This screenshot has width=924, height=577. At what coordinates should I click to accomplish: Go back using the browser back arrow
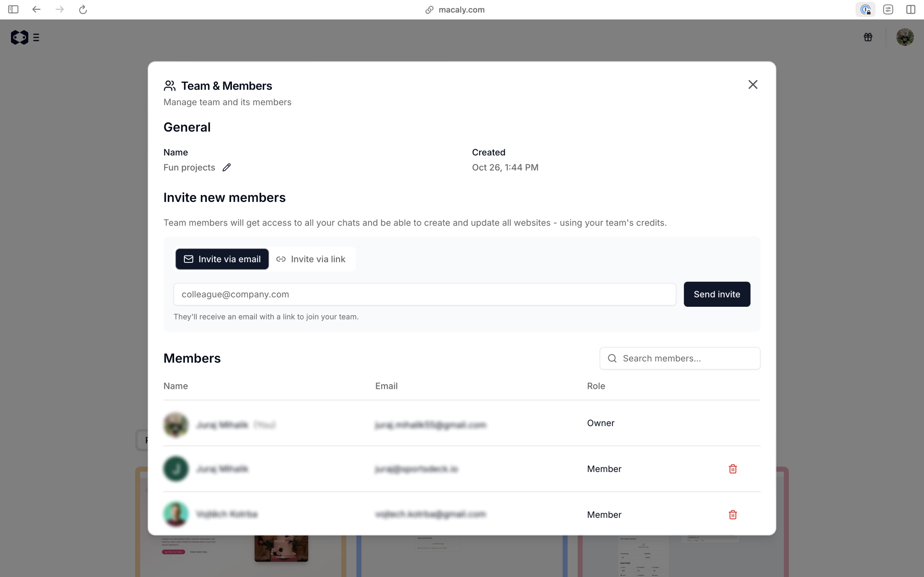[36, 10]
